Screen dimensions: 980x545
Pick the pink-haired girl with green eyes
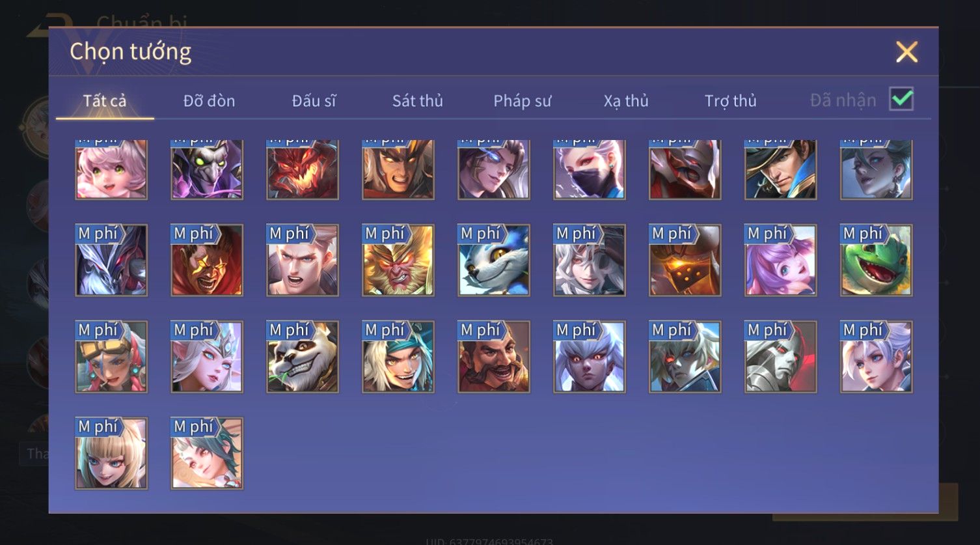point(111,169)
